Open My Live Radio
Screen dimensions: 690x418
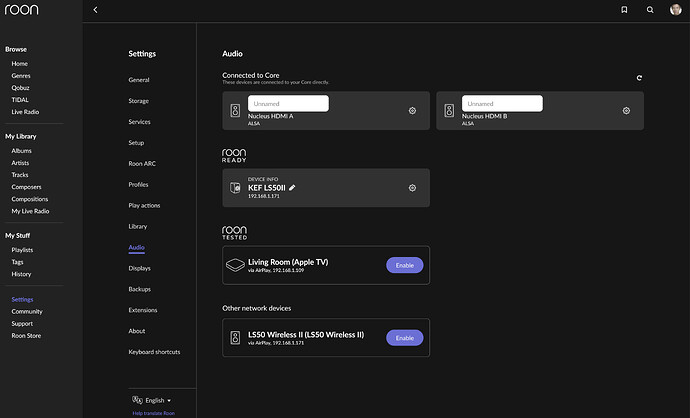click(x=30, y=211)
